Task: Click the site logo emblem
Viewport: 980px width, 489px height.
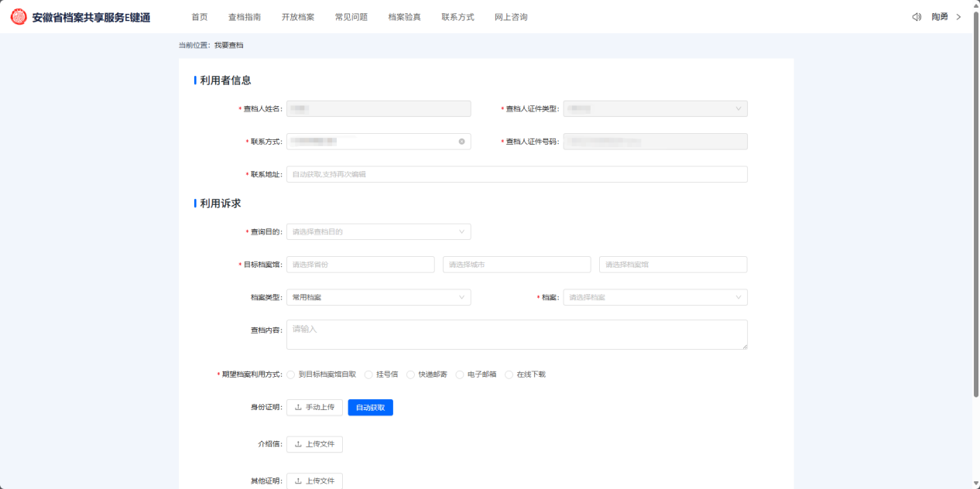Action: pyautogui.click(x=19, y=17)
